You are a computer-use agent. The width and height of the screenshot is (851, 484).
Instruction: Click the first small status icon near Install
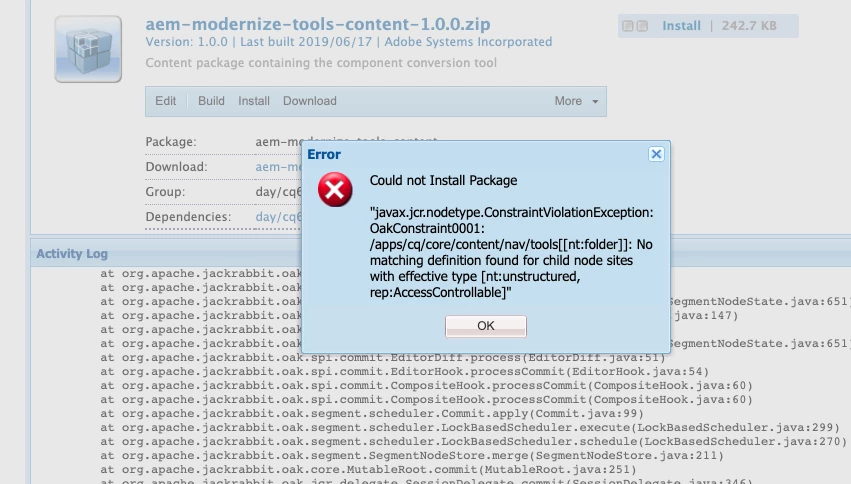pyautogui.click(x=628, y=26)
